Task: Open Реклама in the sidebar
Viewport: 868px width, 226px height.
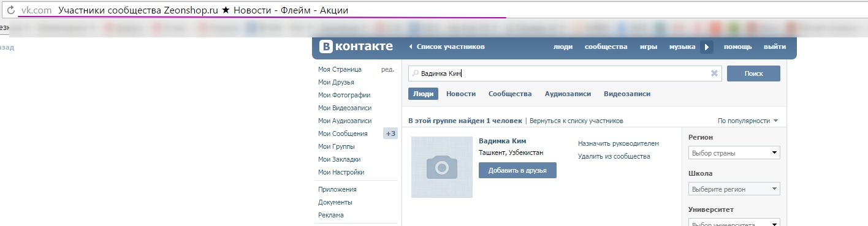Action: [x=331, y=215]
